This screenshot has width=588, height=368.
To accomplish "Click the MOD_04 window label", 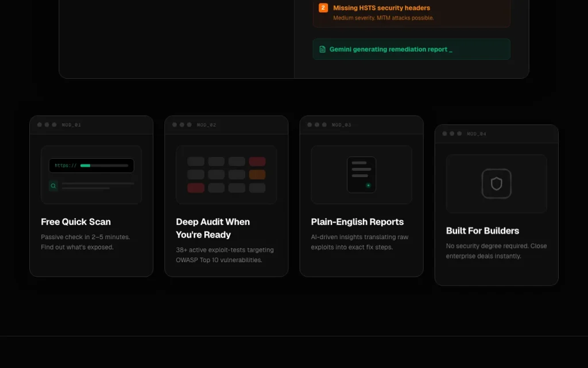I will coord(476,133).
